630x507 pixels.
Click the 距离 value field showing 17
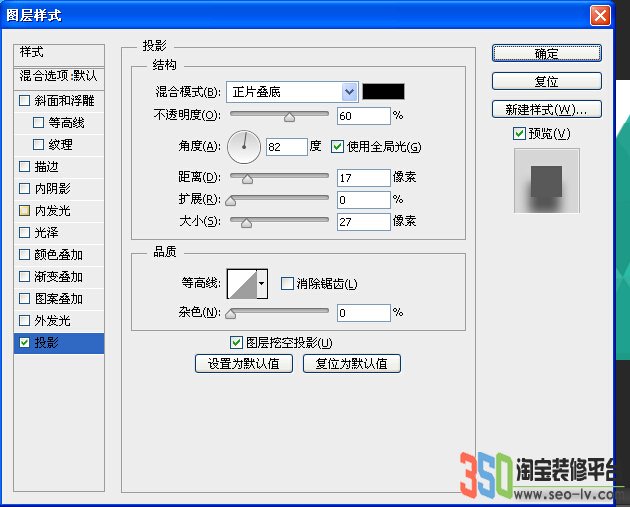(364, 178)
